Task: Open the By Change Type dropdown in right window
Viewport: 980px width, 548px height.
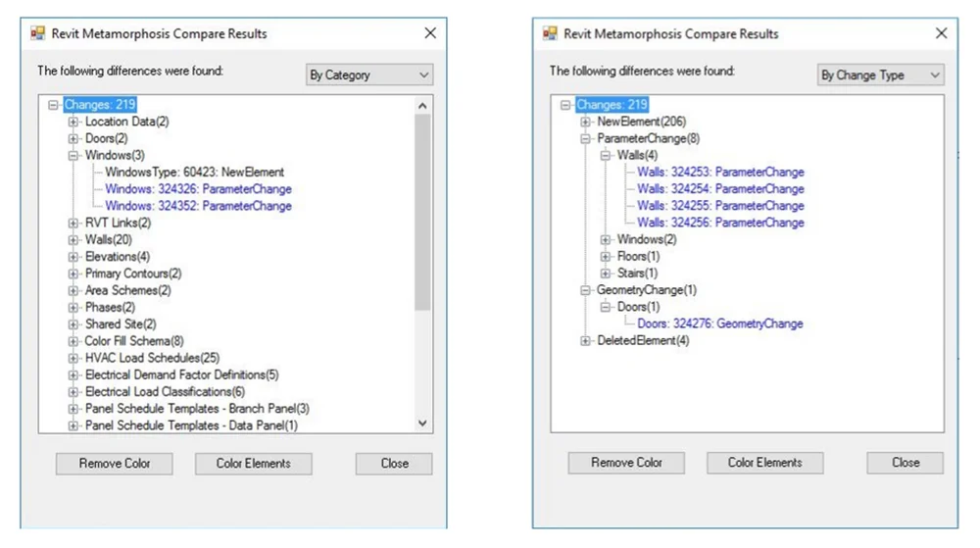Action: tap(881, 75)
